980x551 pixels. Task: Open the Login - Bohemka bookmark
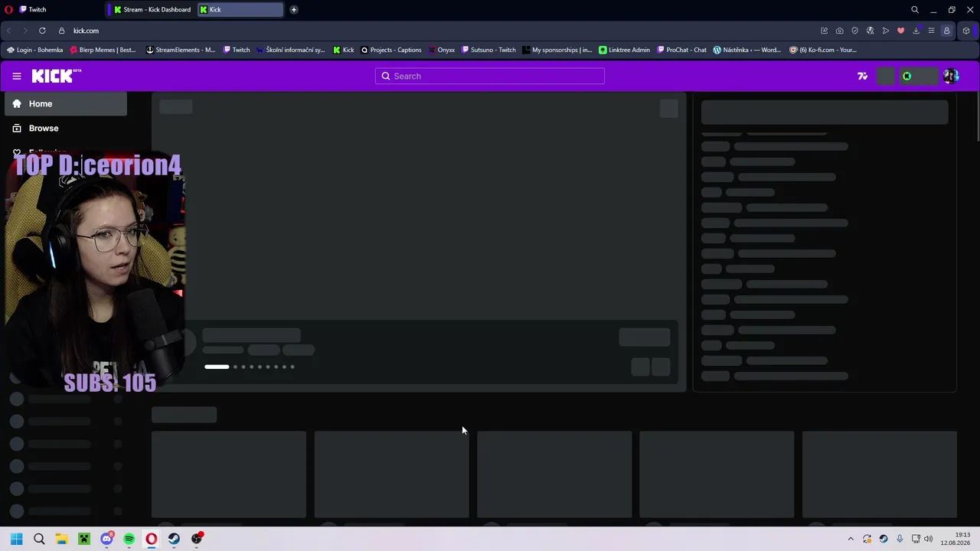[35, 50]
